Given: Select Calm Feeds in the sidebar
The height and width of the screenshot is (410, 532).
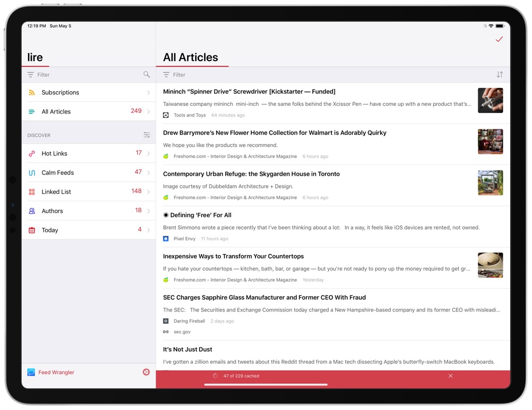Looking at the screenshot, I should pyautogui.click(x=89, y=173).
